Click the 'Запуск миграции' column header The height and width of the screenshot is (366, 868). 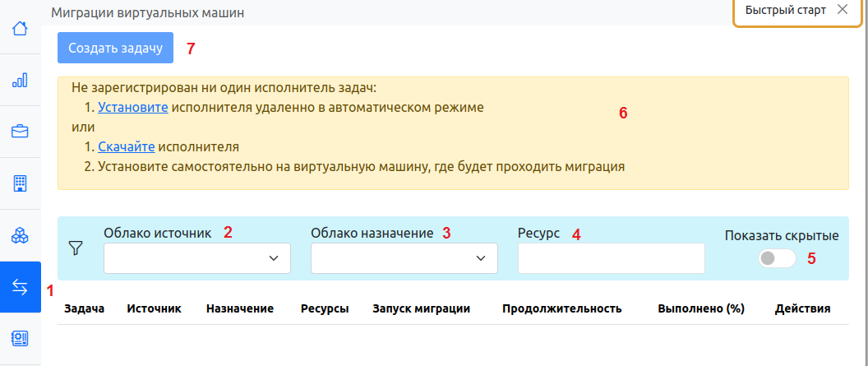pos(421,308)
